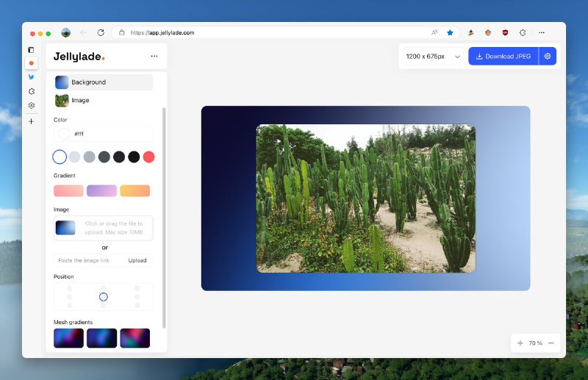Pick the red color swatch

(148, 157)
